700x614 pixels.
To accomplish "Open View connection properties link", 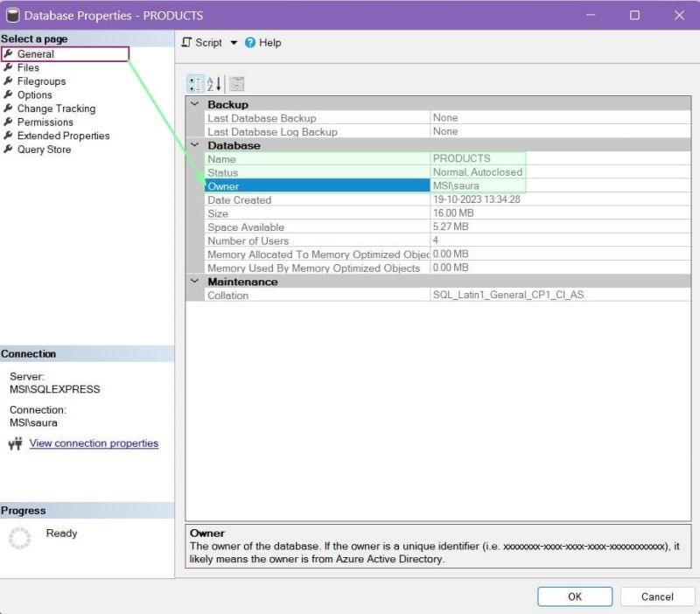I will 94,443.
